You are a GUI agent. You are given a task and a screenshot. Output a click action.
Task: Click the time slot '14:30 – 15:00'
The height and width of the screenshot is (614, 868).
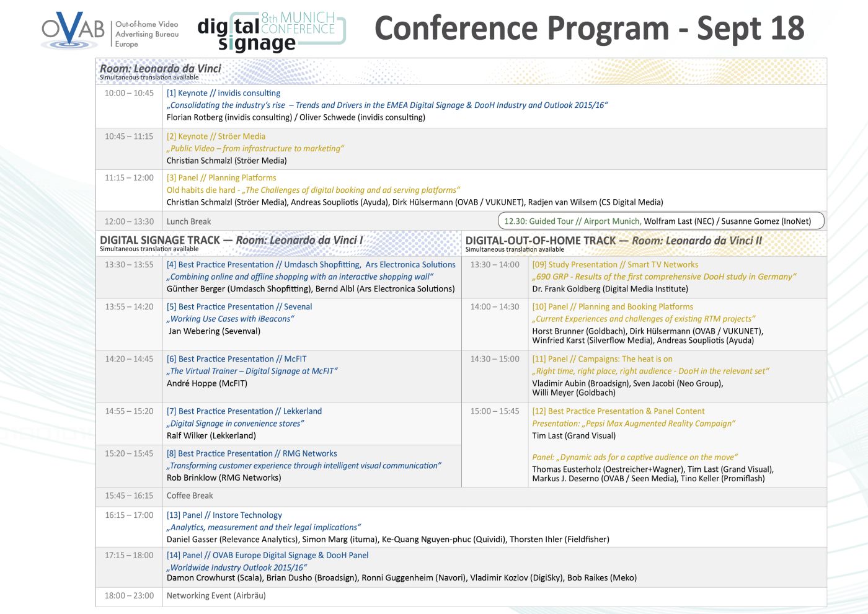click(495, 358)
